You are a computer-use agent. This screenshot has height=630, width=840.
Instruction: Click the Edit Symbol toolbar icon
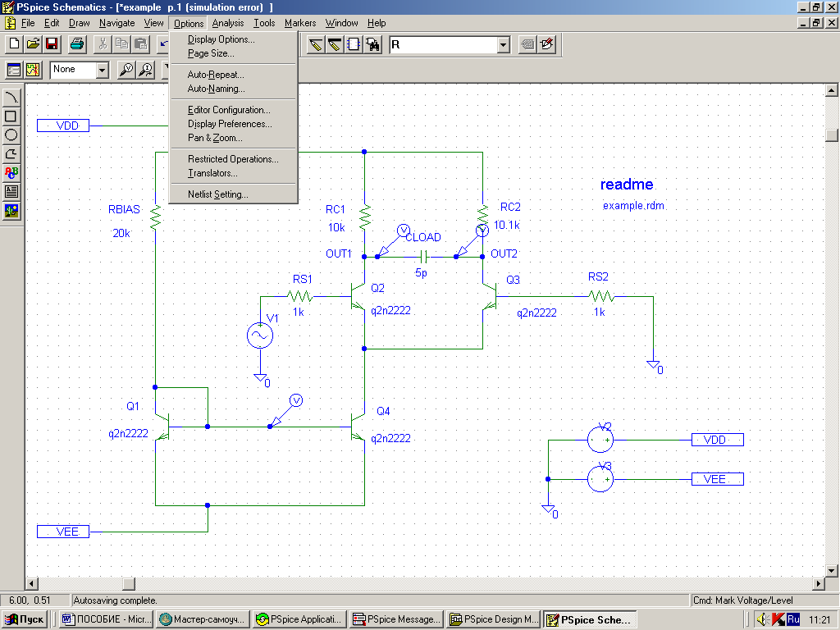point(546,44)
